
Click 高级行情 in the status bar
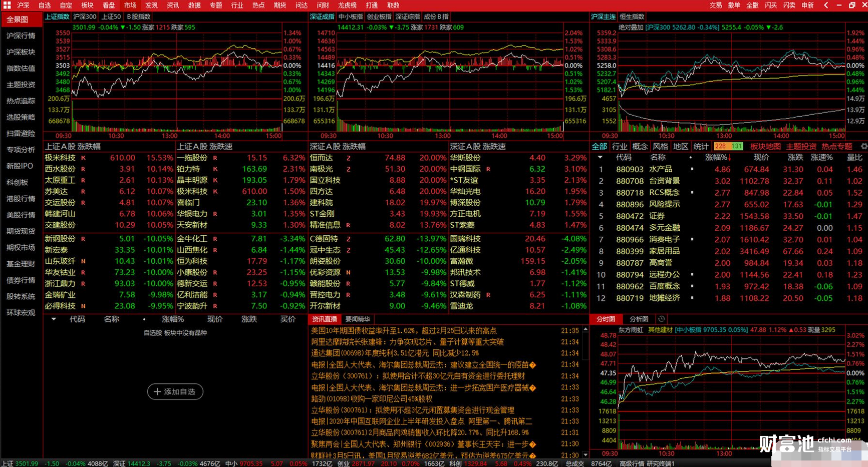(x=632, y=463)
